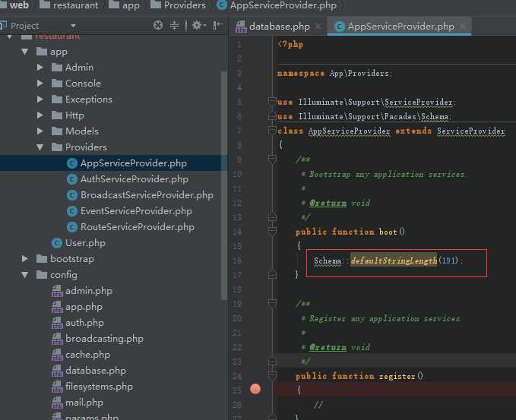Viewport: 516px width, 420px height.
Task: Open RouteServiceProvider.php file
Action: click(137, 227)
